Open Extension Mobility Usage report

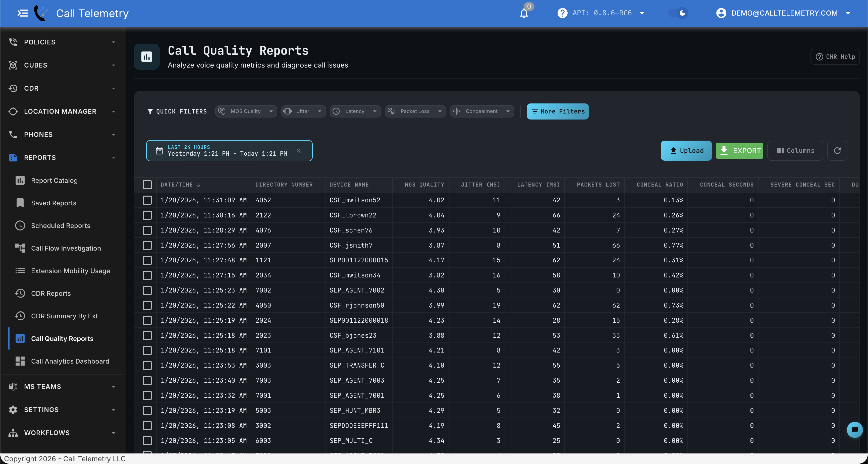70,271
